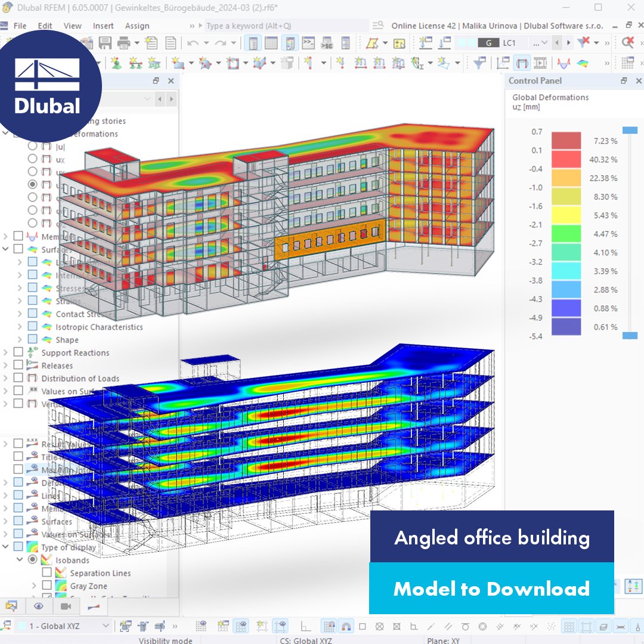Show more menus via the chevron overflow
The image size is (644, 644).
pos(192,26)
